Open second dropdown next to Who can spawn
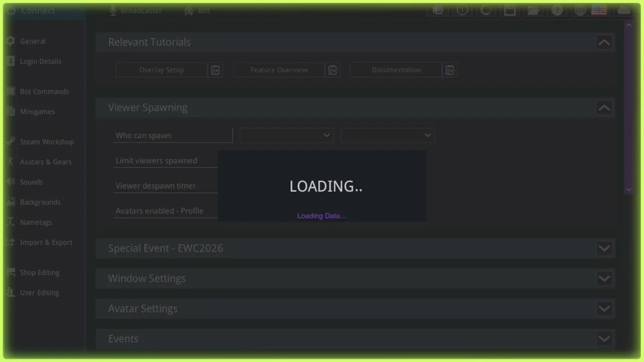Viewport: 644px width, 362px height. [387, 135]
